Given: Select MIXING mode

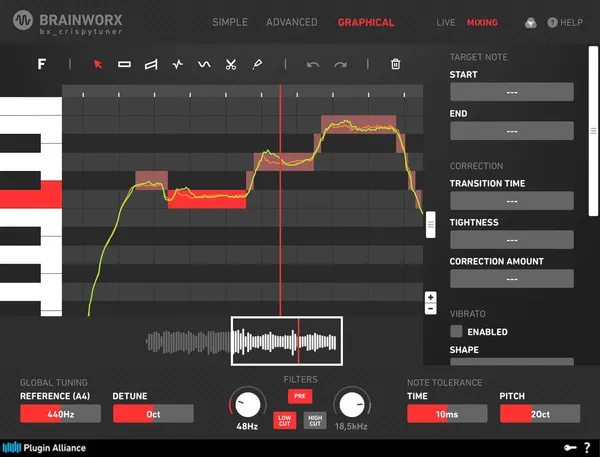Looking at the screenshot, I should click(482, 23).
